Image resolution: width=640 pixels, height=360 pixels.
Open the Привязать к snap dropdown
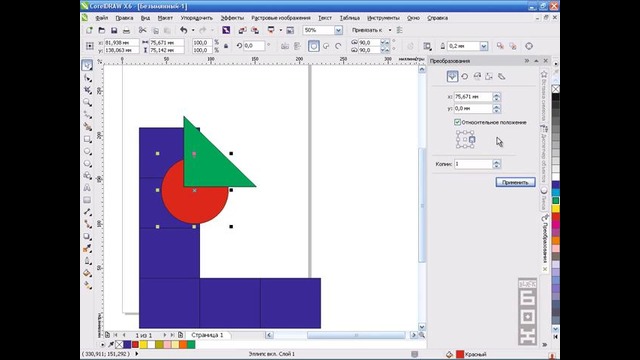tap(390, 30)
